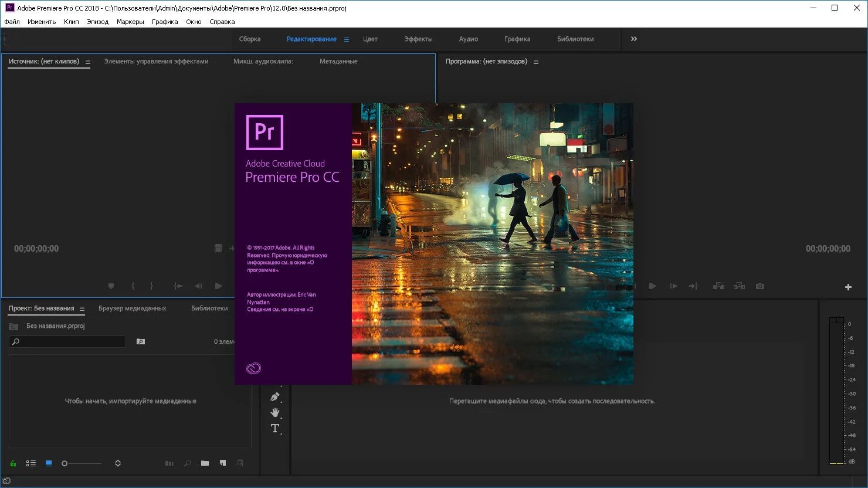Open Program monitor button editor plus
Screen dimensions: 868x488
848,287
